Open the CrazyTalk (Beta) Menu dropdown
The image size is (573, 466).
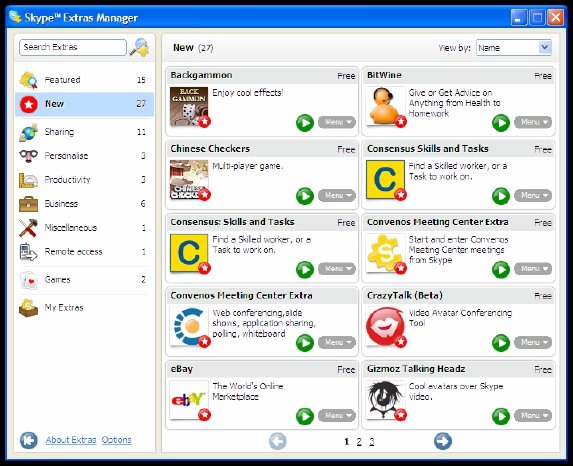[x=533, y=342]
